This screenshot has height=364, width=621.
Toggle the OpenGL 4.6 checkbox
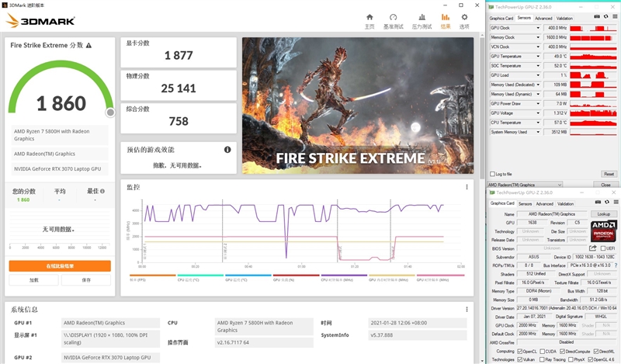pos(590,359)
